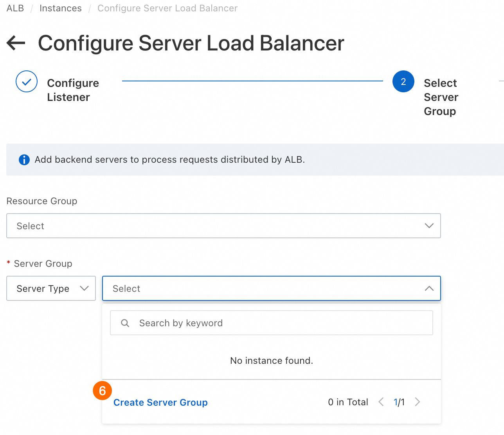This screenshot has width=504, height=435.
Task: Click the Configure Listener checkmark step icon
Action: point(27,81)
